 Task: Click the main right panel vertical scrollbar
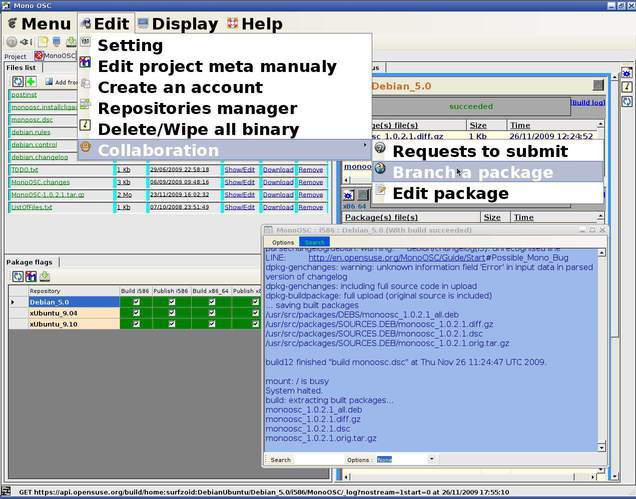coord(615,276)
